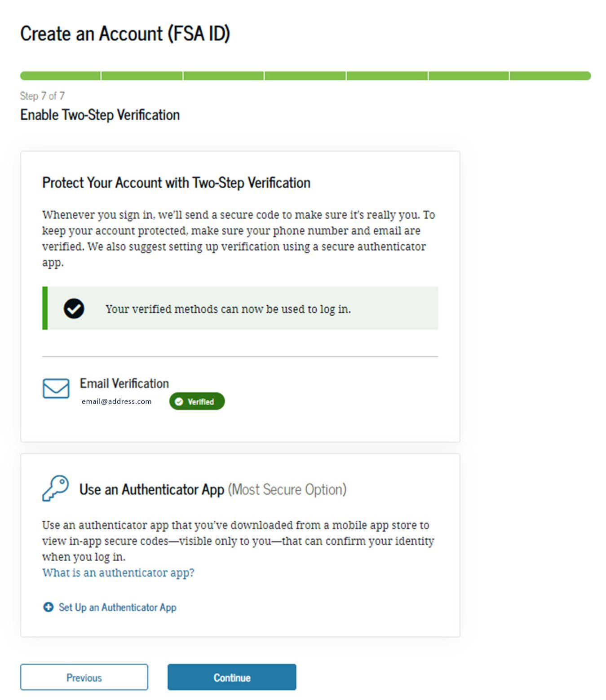Screen dimensions: 606x700
Task: Click the Continue button
Action: click(x=232, y=677)
